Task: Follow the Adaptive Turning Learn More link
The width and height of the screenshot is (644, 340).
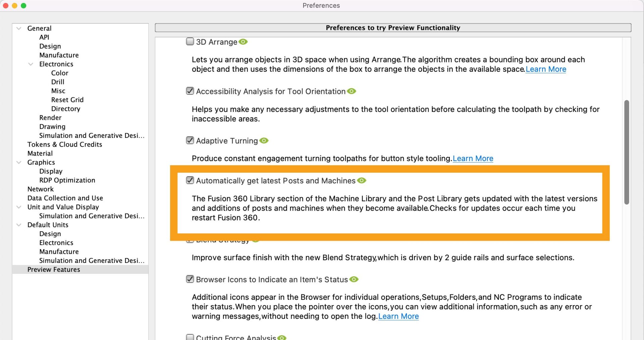Action: (x=473, y=158)
